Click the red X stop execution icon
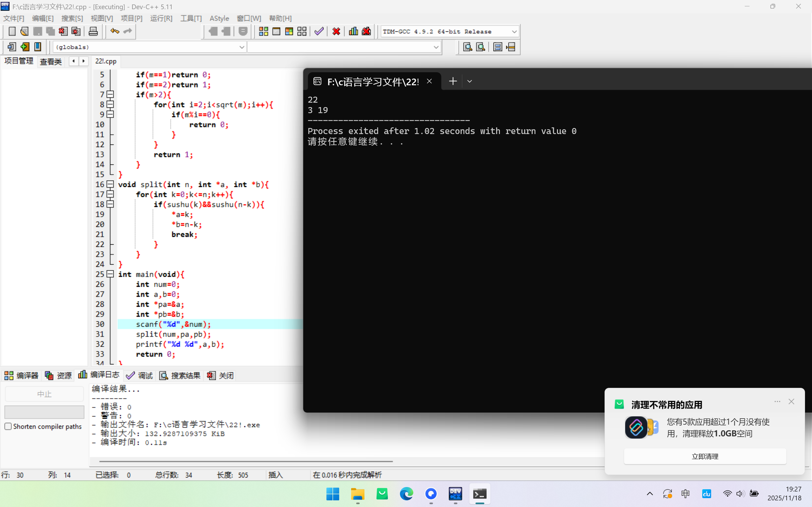The width and height of the screenshot is (812, 507). point(336,31)
